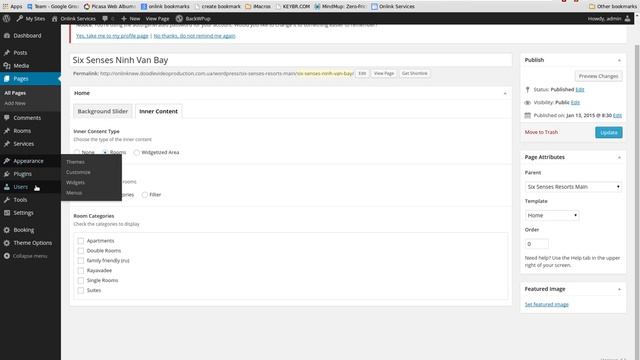Open Add New under Pages
The image size is (640, 360).
tap(15, 103)
